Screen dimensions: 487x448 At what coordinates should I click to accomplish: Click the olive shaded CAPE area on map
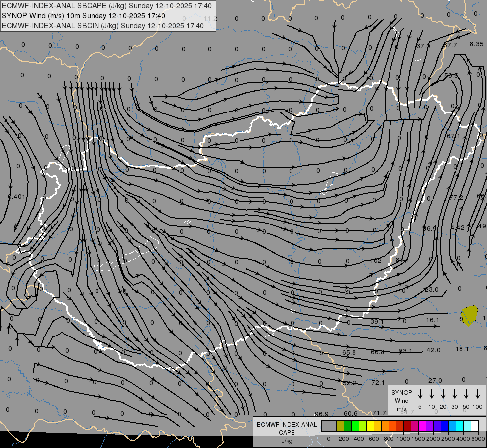coord(469,316)
